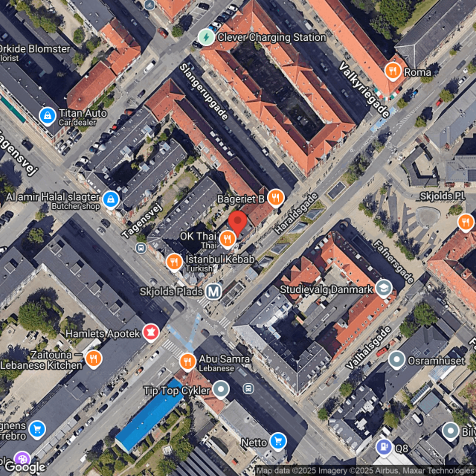Open the Istanbul Kebab restaurant pin

[x=174, y=262]
